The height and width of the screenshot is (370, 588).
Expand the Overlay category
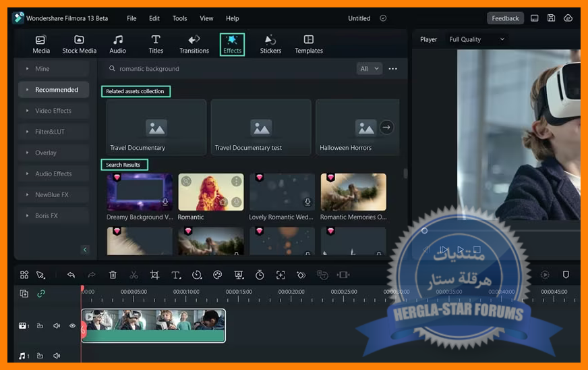click(54, 153)
